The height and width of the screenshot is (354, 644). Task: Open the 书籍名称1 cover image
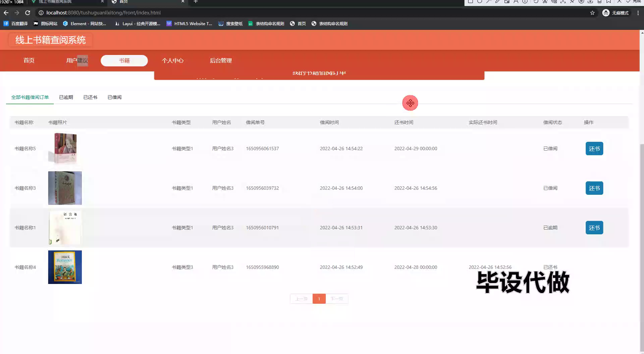(x=65, y=228)
